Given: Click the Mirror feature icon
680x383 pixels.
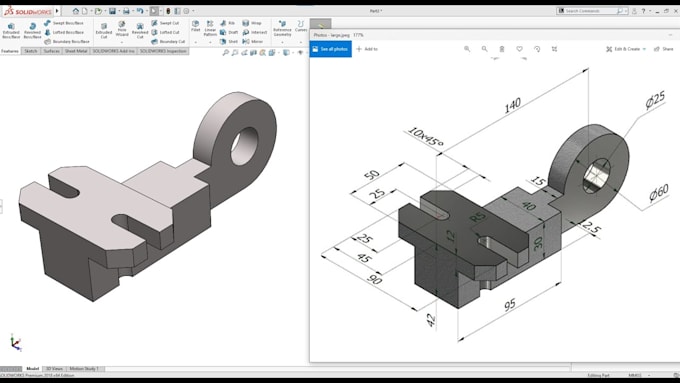Looking at the screenshot, I should tap(252, 42).
